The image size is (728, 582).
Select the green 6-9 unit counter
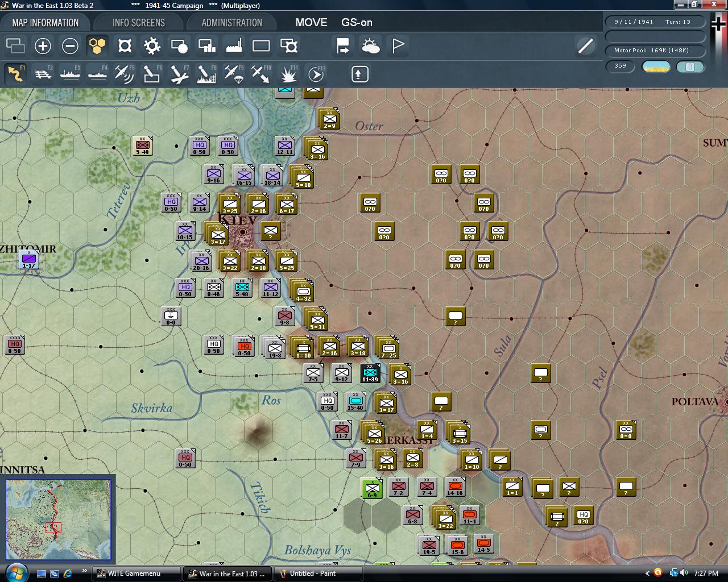[x=372, y=488]
